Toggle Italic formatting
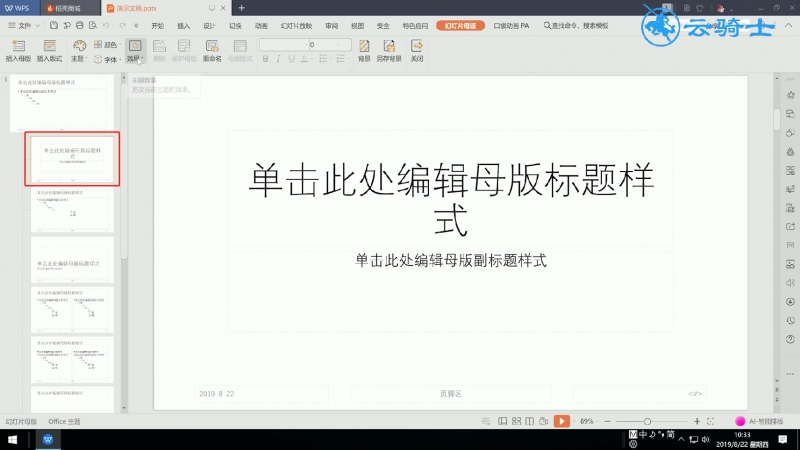This screenshot has width=800, height=450. coord(278,59)
